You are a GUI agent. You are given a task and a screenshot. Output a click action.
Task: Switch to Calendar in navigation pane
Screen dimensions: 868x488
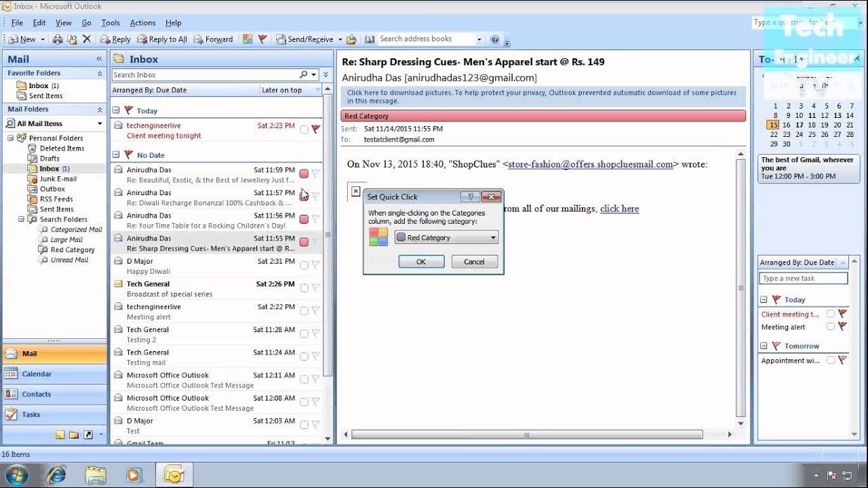54,374
